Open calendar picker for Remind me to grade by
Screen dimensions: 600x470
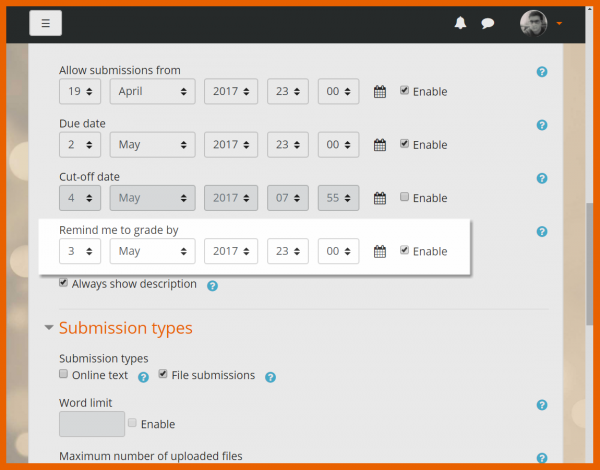tap(380, 252)
